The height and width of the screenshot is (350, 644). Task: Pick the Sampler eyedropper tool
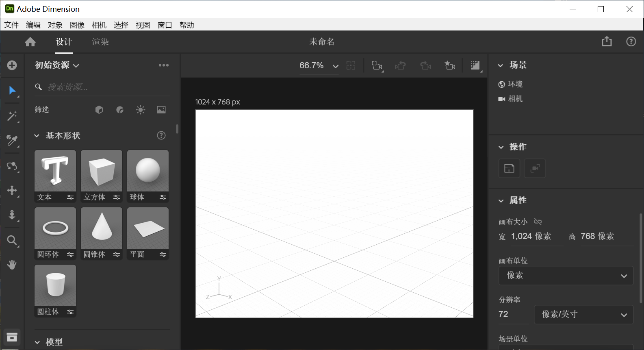[x=12, y=141]
